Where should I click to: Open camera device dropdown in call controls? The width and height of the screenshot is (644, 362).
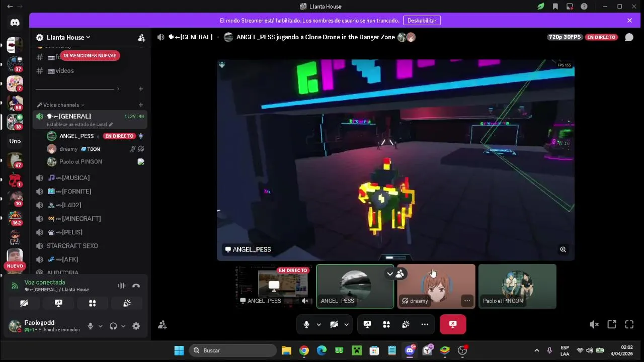click(x=346, y=325)
